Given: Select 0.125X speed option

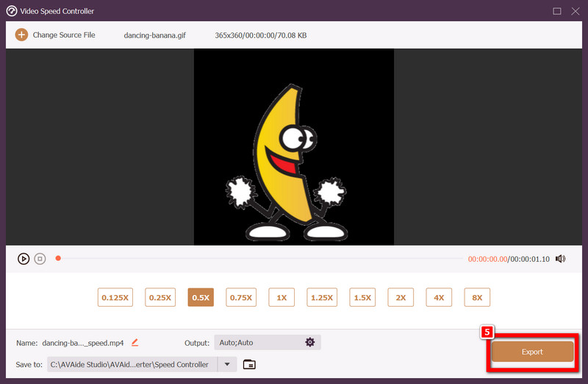Looking at the screenshot, I should pyautogui.click(x=114, y=297).
